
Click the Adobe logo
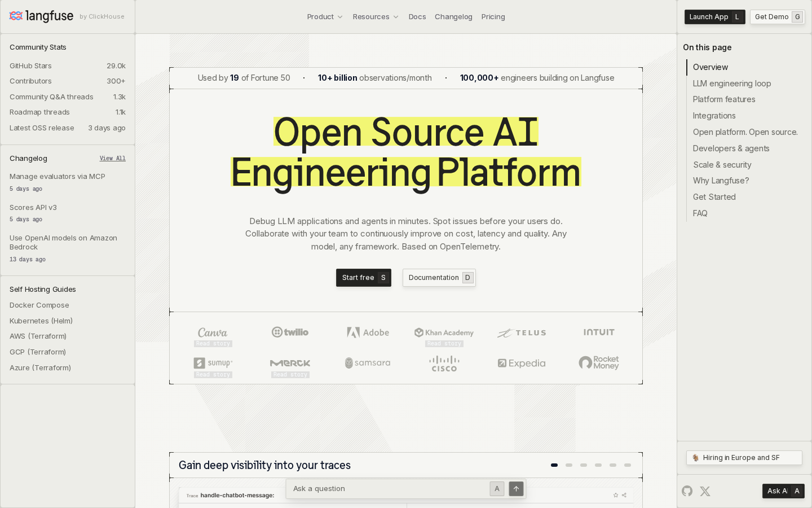(x=368, y=332)
